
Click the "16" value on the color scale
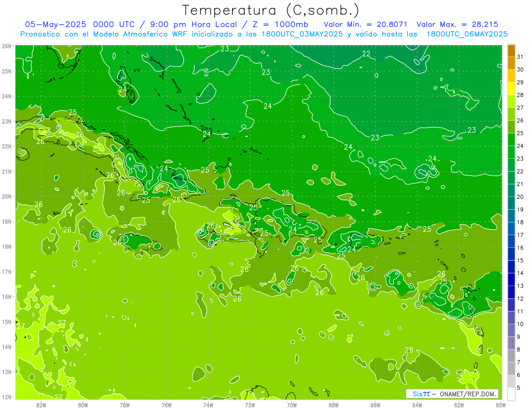tap(520, 247)
